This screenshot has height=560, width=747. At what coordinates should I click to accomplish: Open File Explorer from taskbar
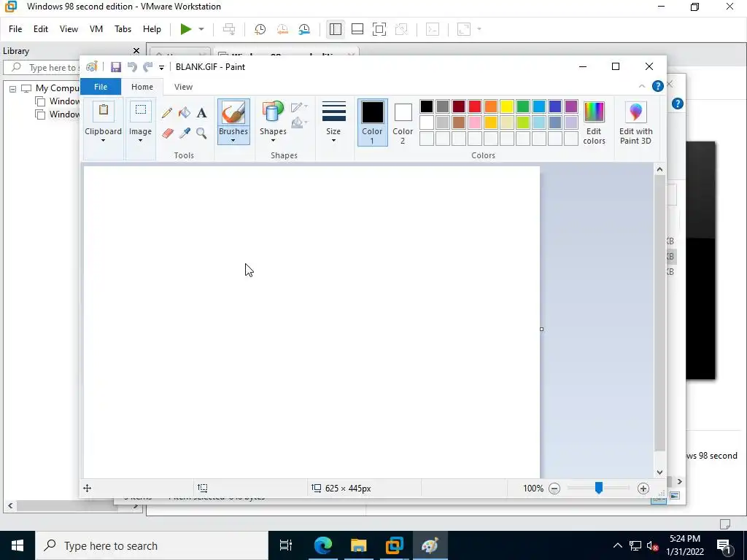click(x=359, y=545)
